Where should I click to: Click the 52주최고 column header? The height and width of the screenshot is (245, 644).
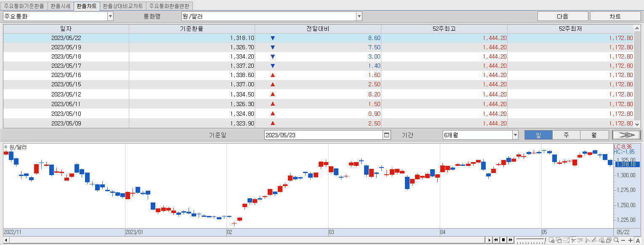444,29
